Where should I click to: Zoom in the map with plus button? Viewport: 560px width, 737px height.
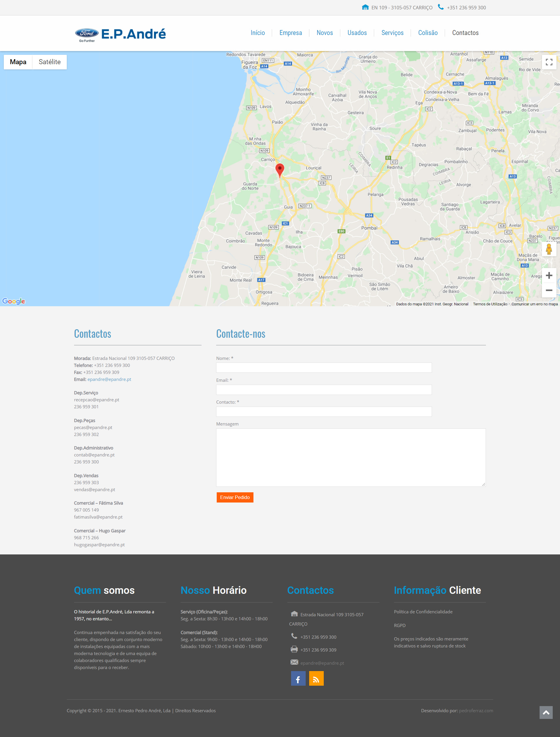click(549, 275)
